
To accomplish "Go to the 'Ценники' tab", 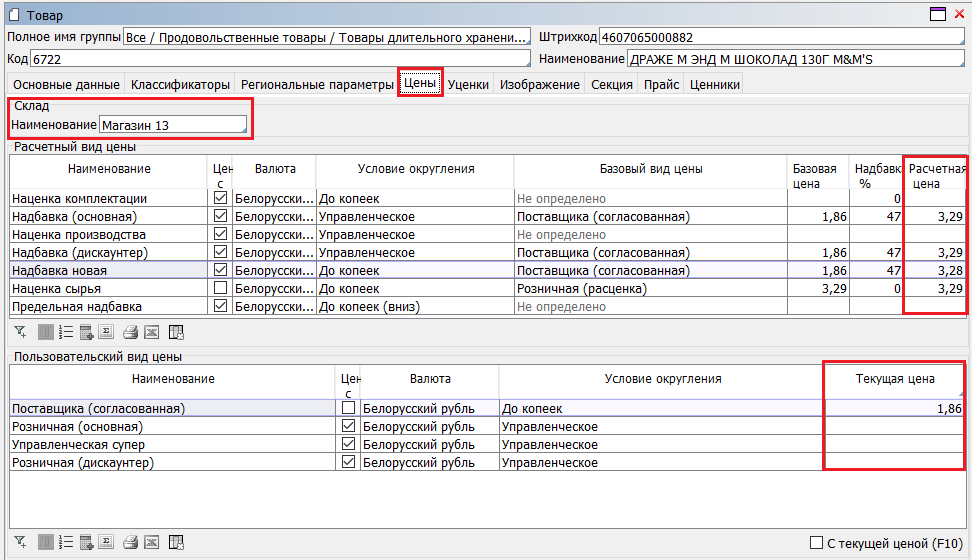I will tap(714, 85).
